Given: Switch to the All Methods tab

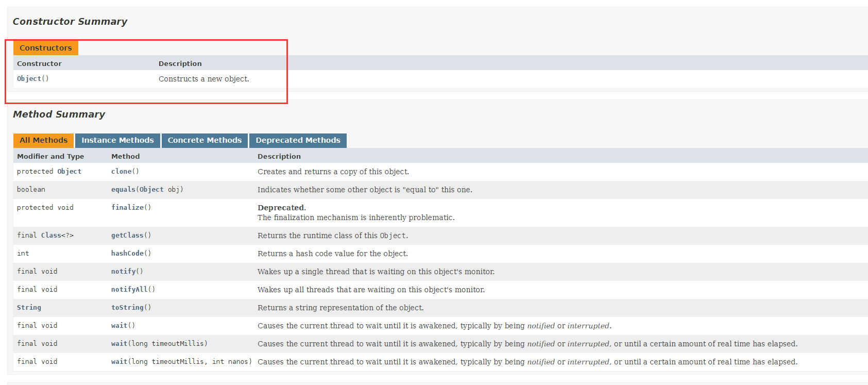Looking at the screenshot, I should (43, 140).
